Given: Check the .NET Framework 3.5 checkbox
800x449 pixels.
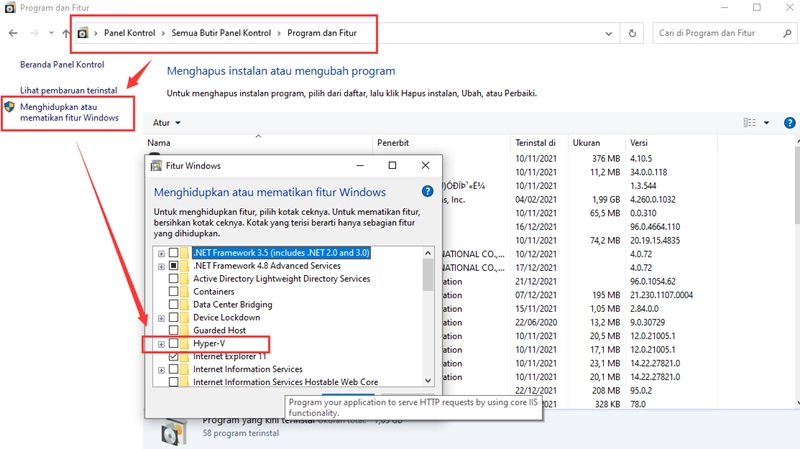Looking at the screenshot, I should coord(173,253).
